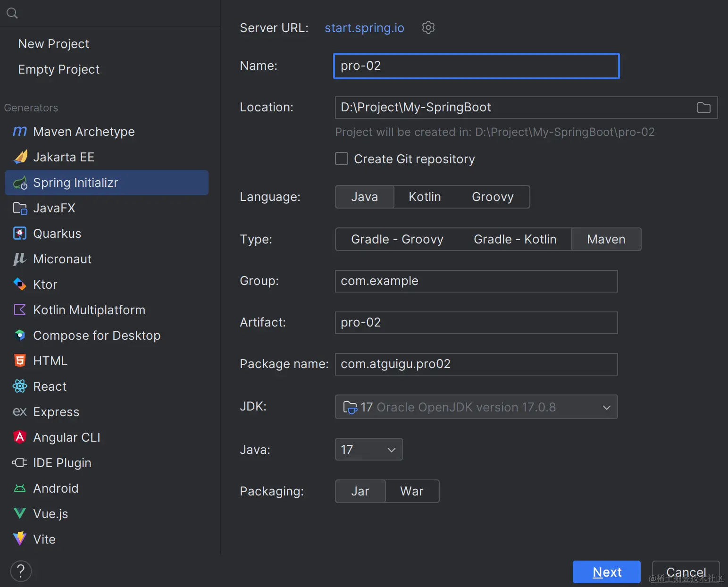Choose Jakarta EE generator
The width and height of the screenshot is (728, 587).
tap(64, 157)
